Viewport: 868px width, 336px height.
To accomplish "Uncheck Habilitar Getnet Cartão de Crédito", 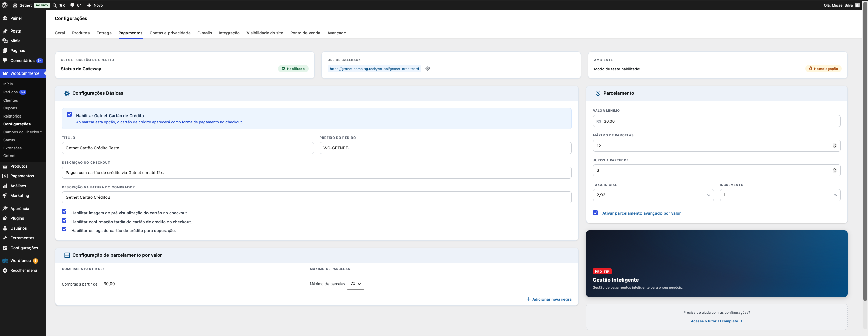I will pyautogui.click(x=69, y=114).
